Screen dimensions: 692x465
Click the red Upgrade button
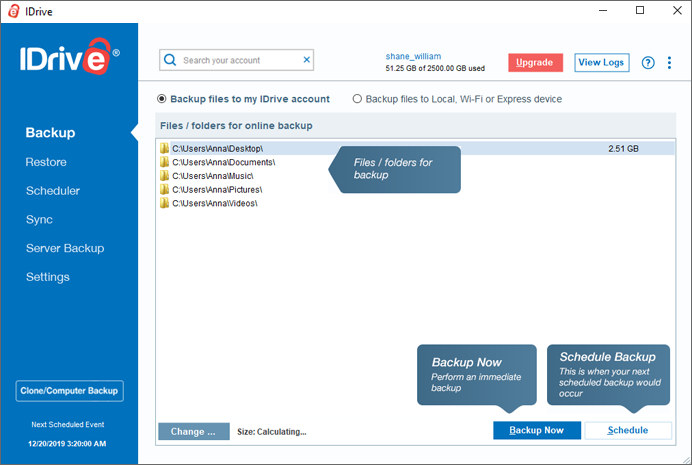535,62
